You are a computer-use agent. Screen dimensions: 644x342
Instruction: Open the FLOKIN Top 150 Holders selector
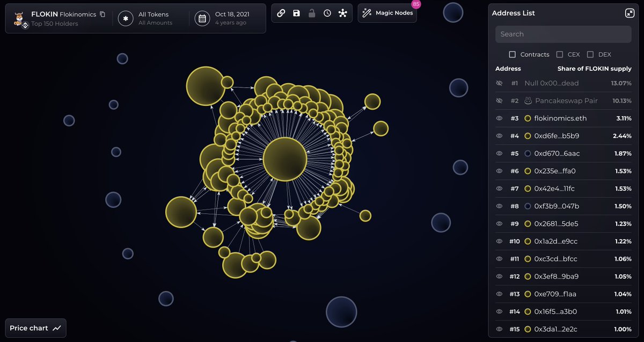point(59,18)
